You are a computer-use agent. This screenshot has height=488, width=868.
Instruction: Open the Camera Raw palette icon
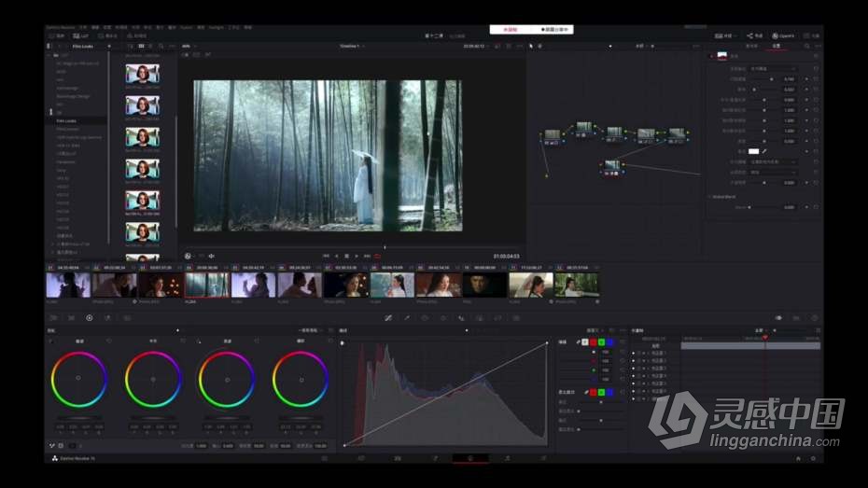point(54,318)
